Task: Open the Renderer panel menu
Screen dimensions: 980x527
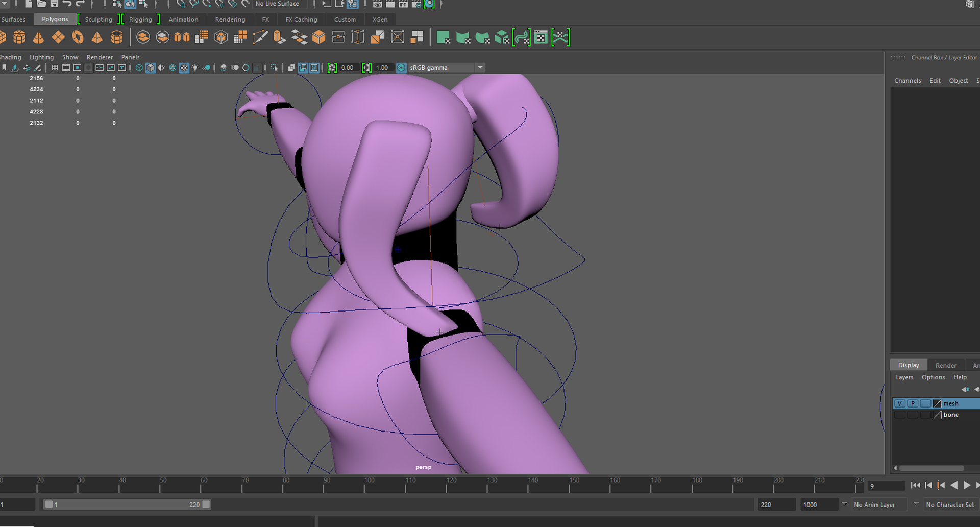Action: [x=100, y=57]
